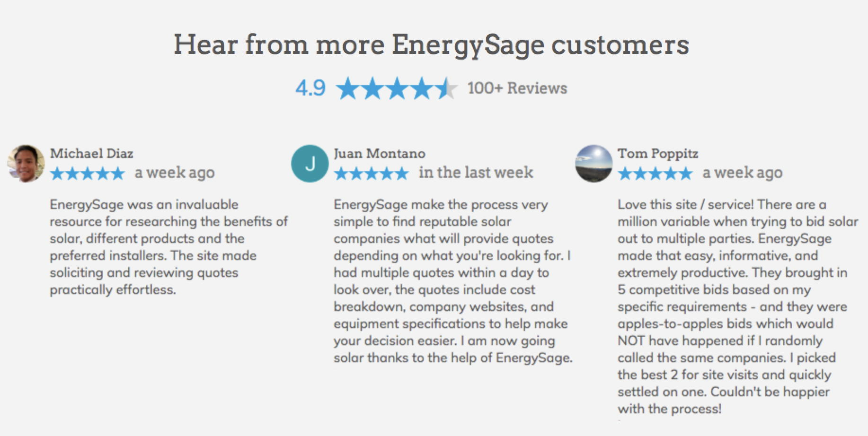Click Tom Poppitz's five-star rating
This screenshot has width=868, height=436.
[655, 174]
